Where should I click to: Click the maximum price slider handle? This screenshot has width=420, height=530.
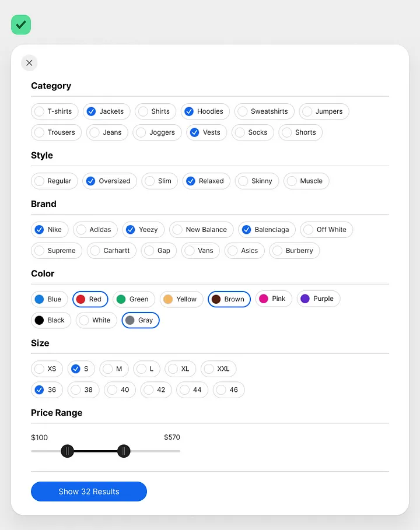(124, 451)
